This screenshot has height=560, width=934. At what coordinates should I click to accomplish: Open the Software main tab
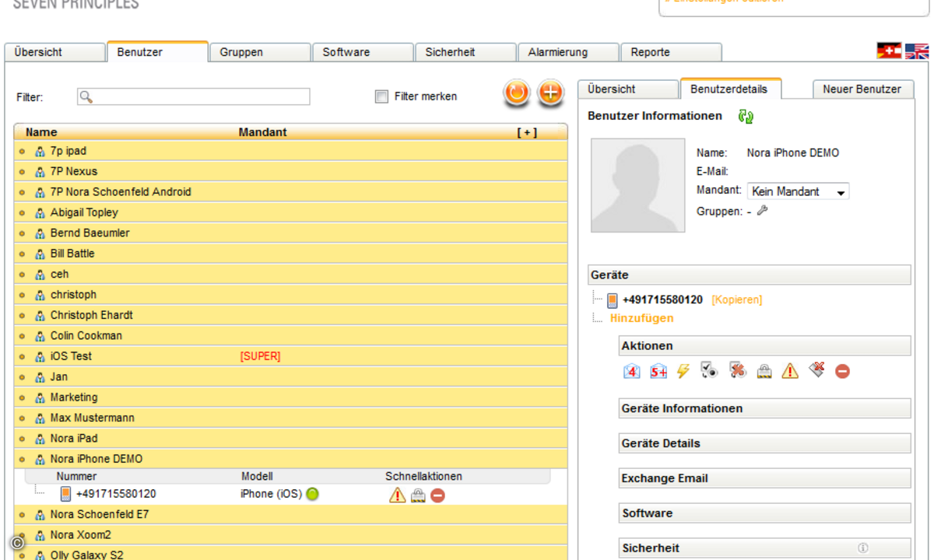pyautogui.click(x=363, y=52)
